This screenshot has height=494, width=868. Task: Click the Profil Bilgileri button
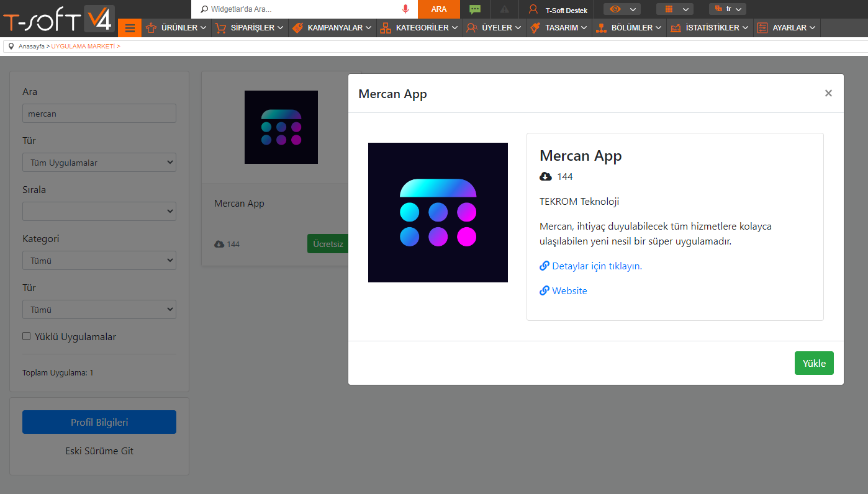[99, 422]
